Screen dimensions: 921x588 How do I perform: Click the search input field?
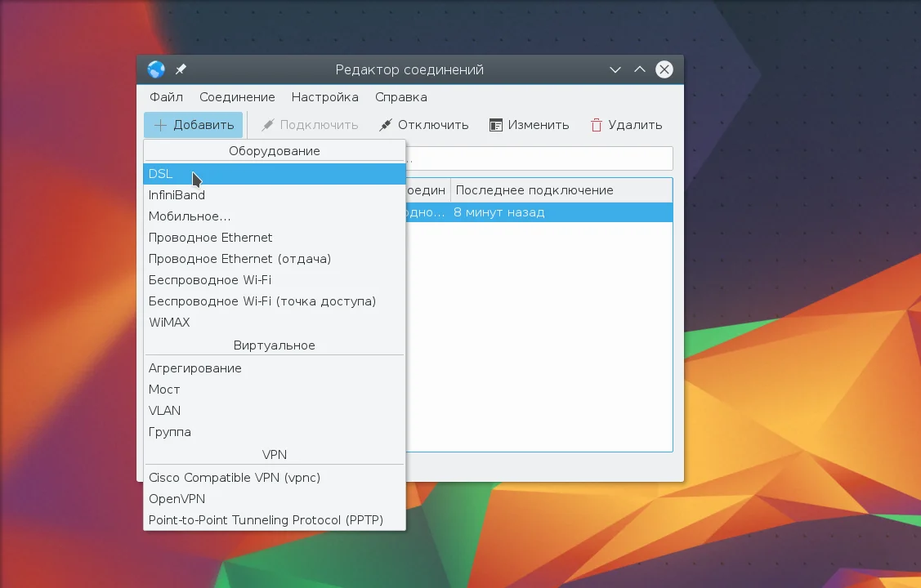pos(539,158)
